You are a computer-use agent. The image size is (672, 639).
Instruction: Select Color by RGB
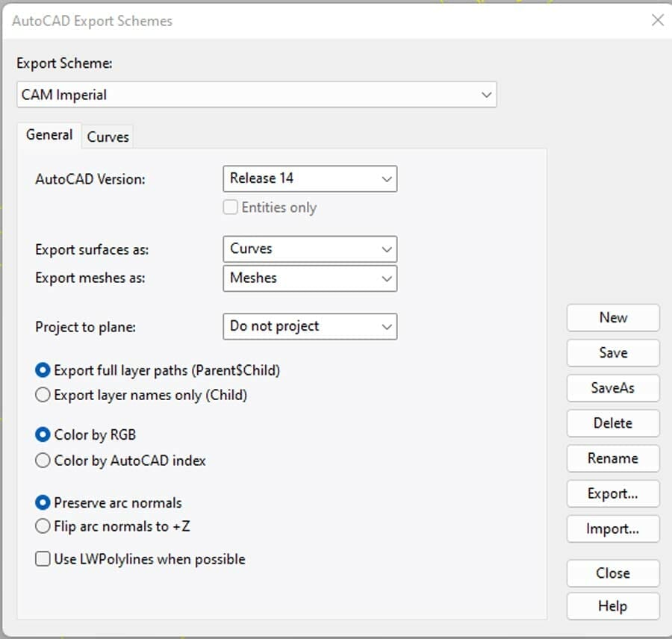[x=43, y=434]
